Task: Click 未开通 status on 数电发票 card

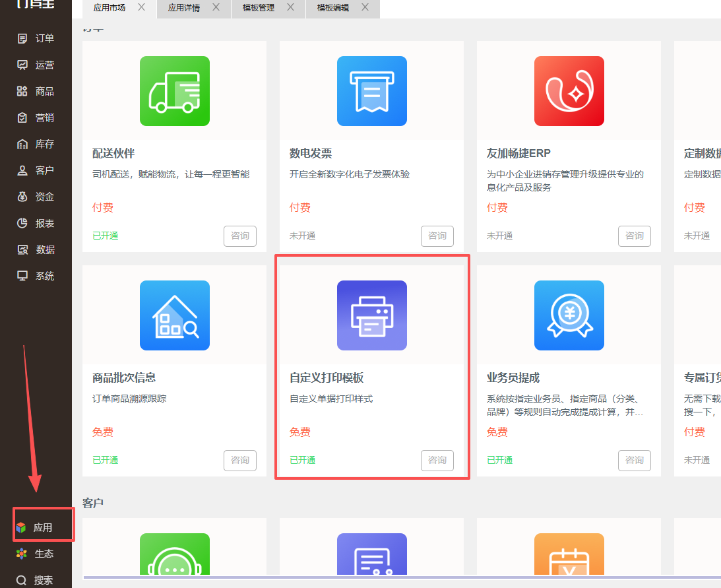Action: pyautogui.click(x=303, y=236)
